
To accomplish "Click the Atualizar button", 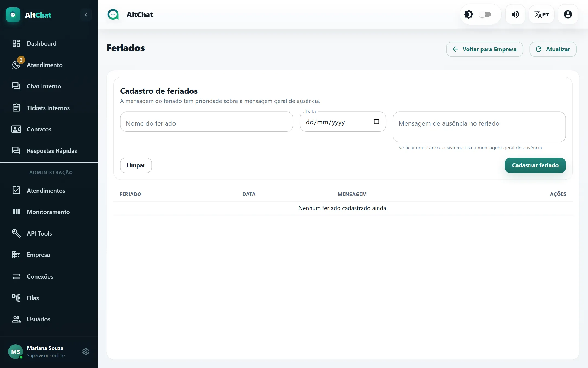I will tap(553, 49).
